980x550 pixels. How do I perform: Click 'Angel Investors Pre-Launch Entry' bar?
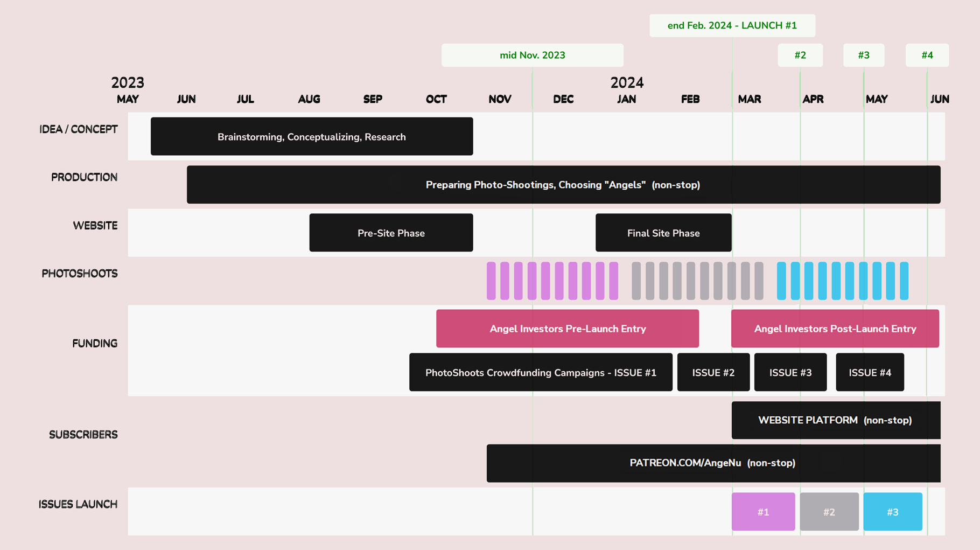567,329
